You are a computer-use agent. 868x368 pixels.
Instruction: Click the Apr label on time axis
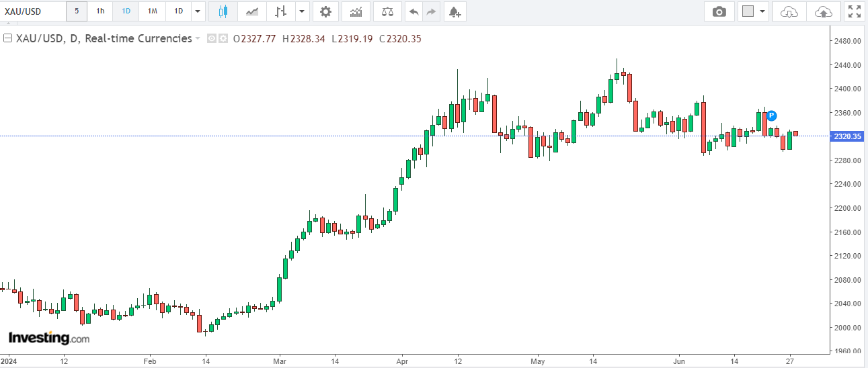[x=401, y=361]
